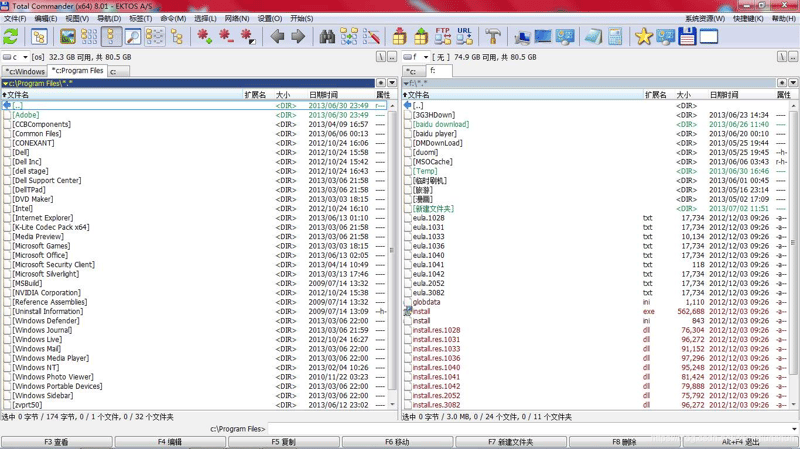Open FTP connect icon
Image resolution: width=800 pixels, height=449 pixels.
point(442,36)
